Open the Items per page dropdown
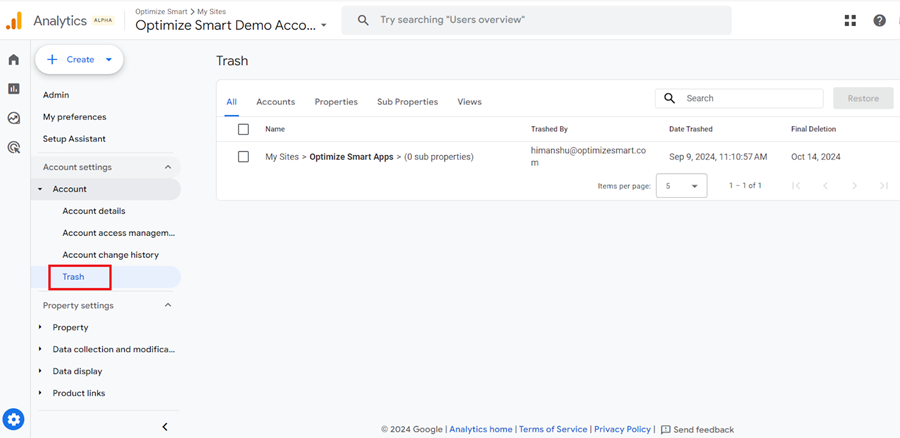The image size is (900, 438). coord(681,186)
